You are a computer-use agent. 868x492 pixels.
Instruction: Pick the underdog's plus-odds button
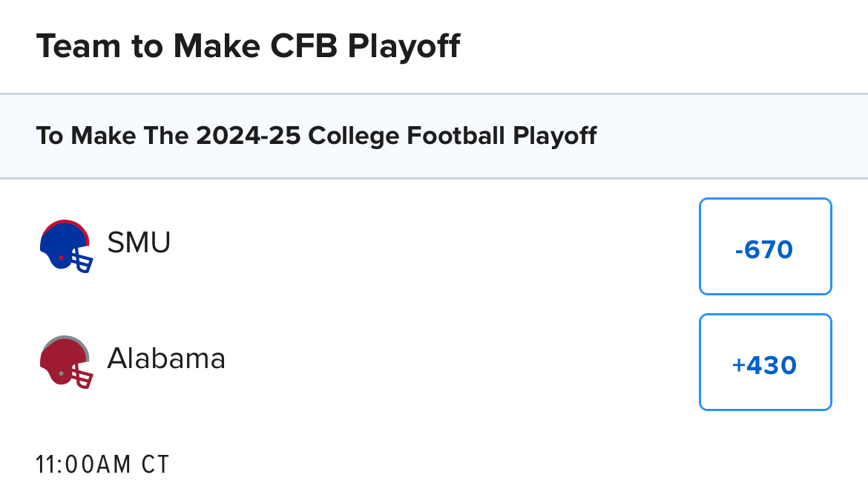pyautogui.click(x=765, y=362)
